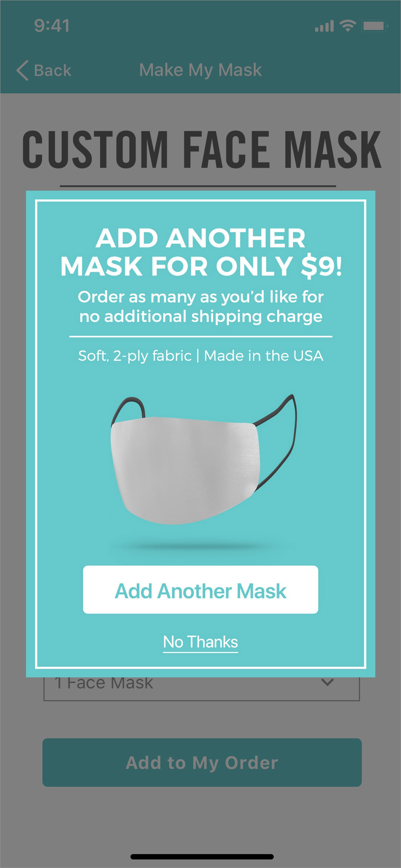Tap the Back label in header
Image resolution: width=401 pixels, height=868 pixels.
pos(53,70)
